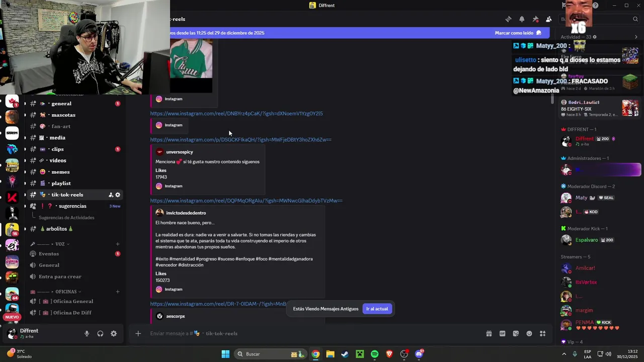Viewport: 644px width, 362px height.
Task: Show pinned messages via the pin icon
Action: 535,19
